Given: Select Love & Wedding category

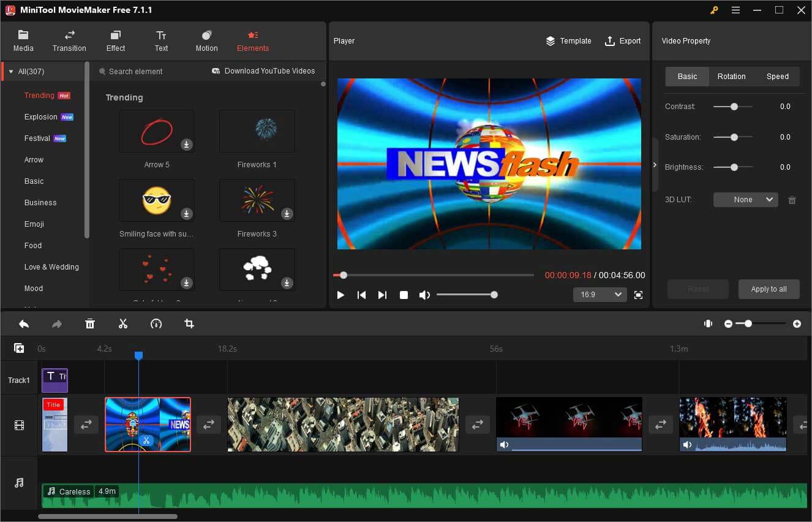Looking at the screenshot, I should [x=51, y=267].
